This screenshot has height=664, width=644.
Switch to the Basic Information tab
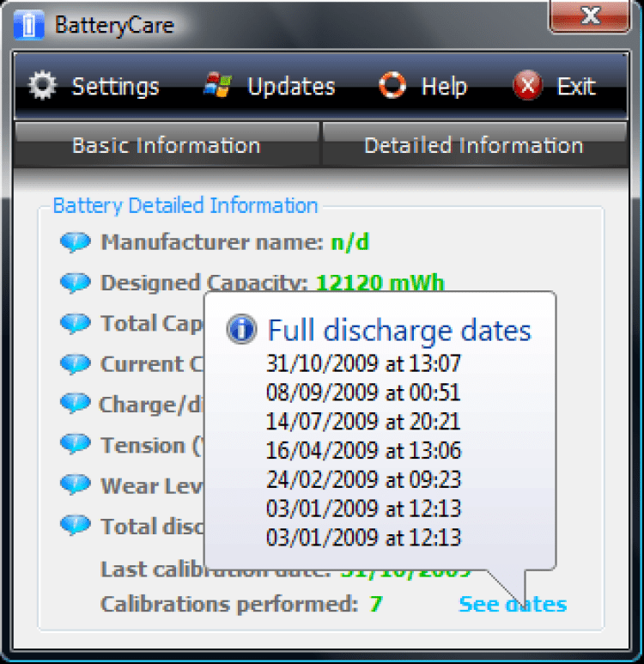click(167, 144)
